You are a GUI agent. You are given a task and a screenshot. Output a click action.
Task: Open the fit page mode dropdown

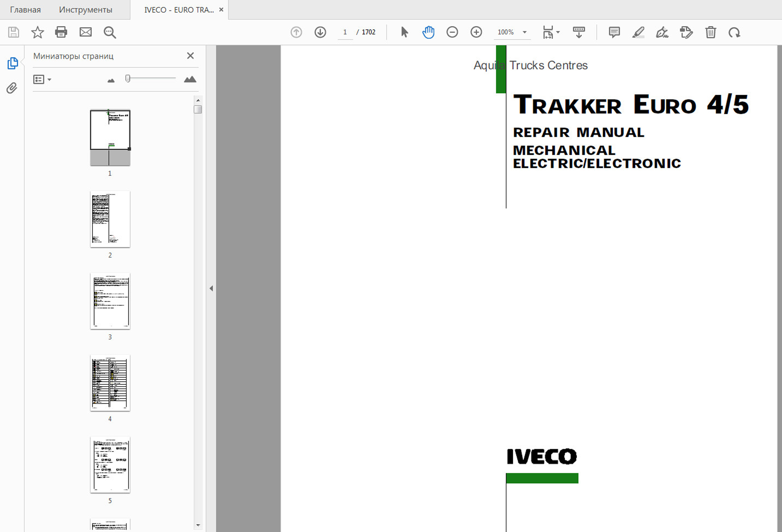pyautogui.click(x=558, y=32)
